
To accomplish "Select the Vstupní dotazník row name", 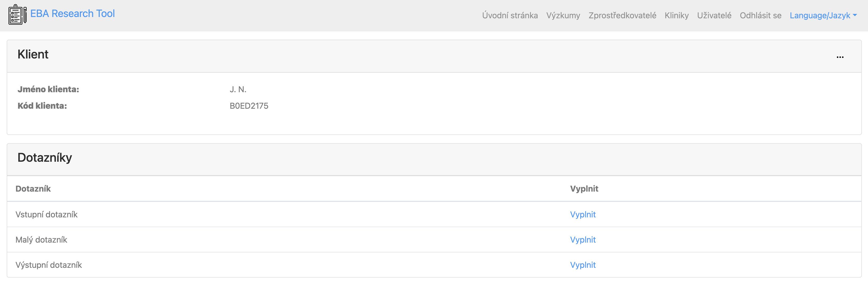I will pos(47,215).
